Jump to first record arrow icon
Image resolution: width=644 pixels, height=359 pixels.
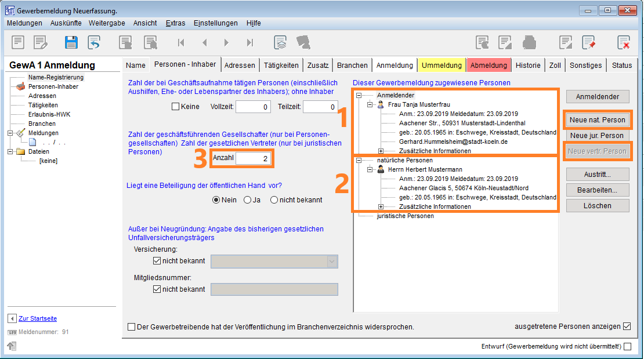pos(181,42)
